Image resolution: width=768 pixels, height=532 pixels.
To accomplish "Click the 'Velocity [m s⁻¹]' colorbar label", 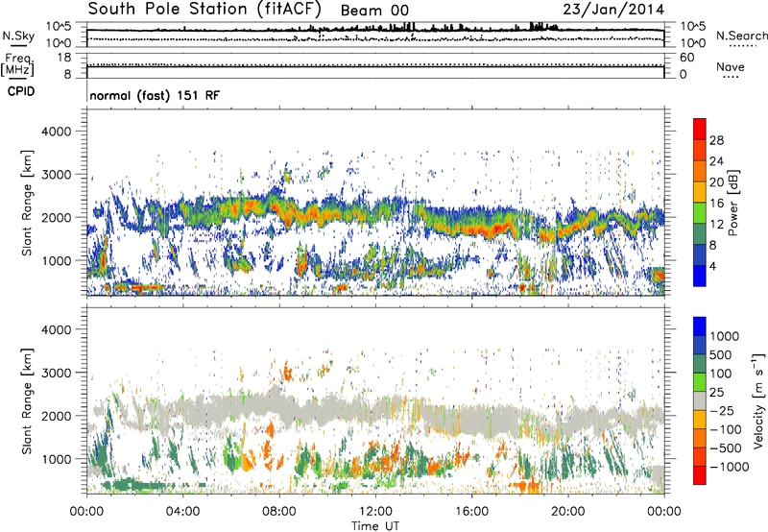I will tap(758, 400).
